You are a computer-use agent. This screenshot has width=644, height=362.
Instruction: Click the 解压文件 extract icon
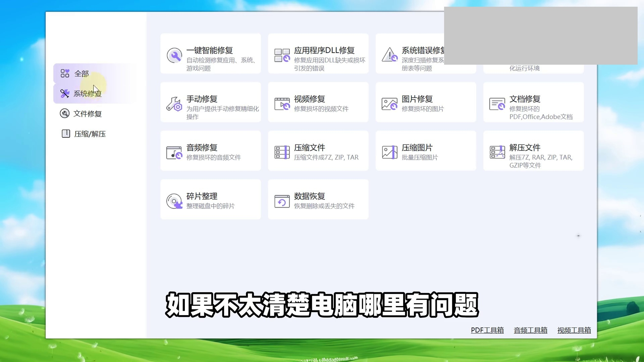[497, 152]
